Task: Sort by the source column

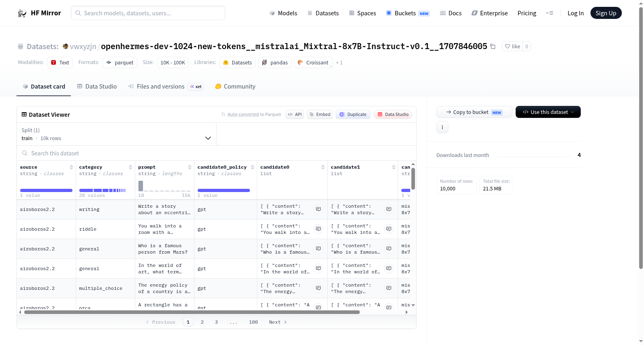Action: (x=71, y=167)
